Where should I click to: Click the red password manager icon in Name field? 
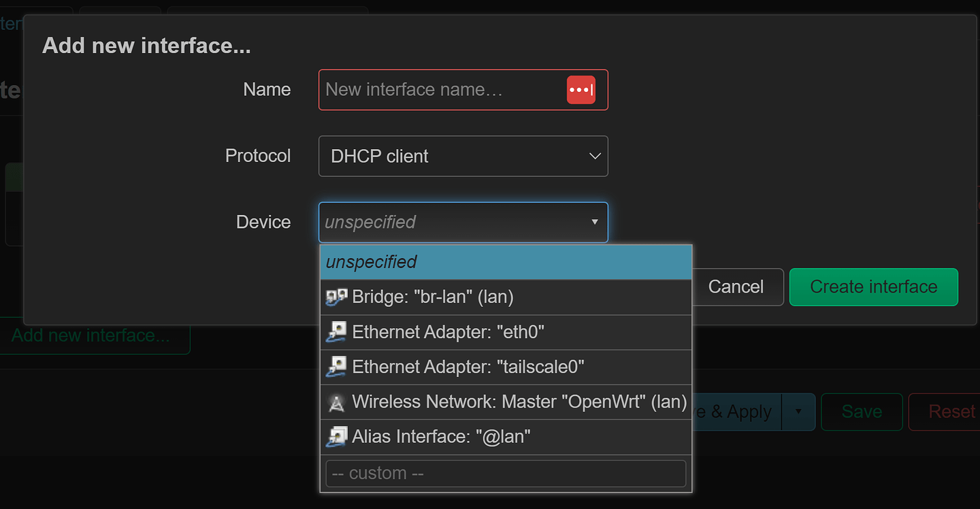(x=581, y=90)
